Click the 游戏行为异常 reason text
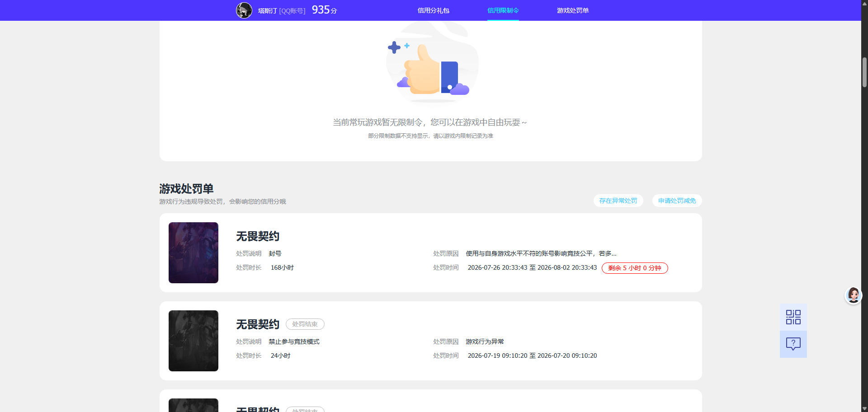Viewport: 868px width, 412px height. click(x=485, y=342)
